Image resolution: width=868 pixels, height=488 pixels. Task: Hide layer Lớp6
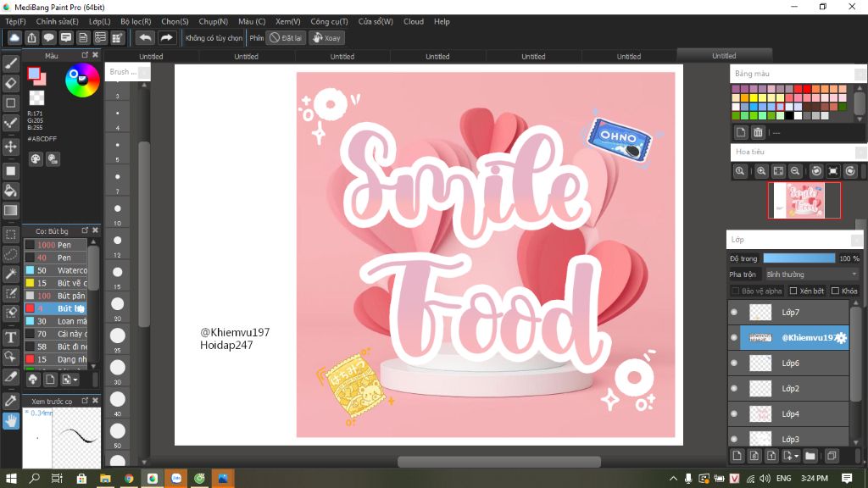point(734,363)
